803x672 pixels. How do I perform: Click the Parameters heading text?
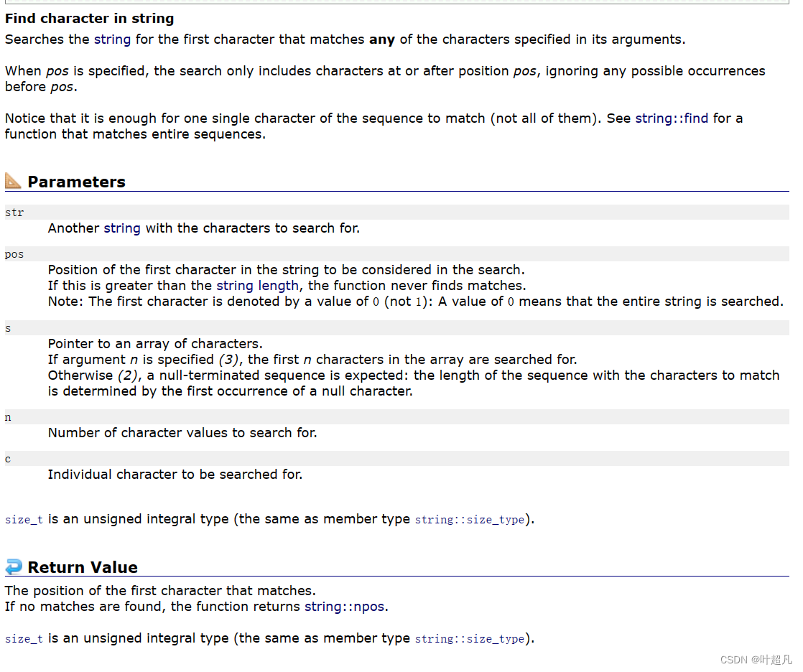pyautogui.click(x=76, y=182)
